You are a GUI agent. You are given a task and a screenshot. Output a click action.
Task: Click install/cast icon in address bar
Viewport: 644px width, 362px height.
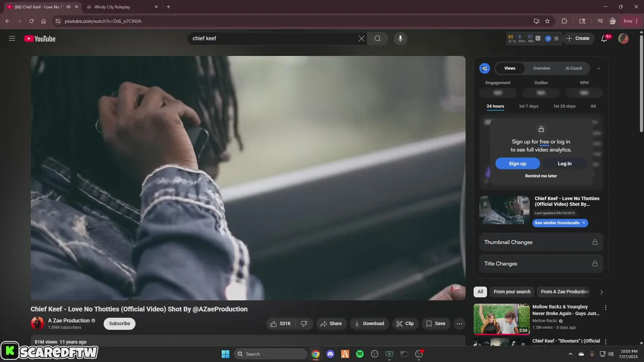(x=536, y=21)
